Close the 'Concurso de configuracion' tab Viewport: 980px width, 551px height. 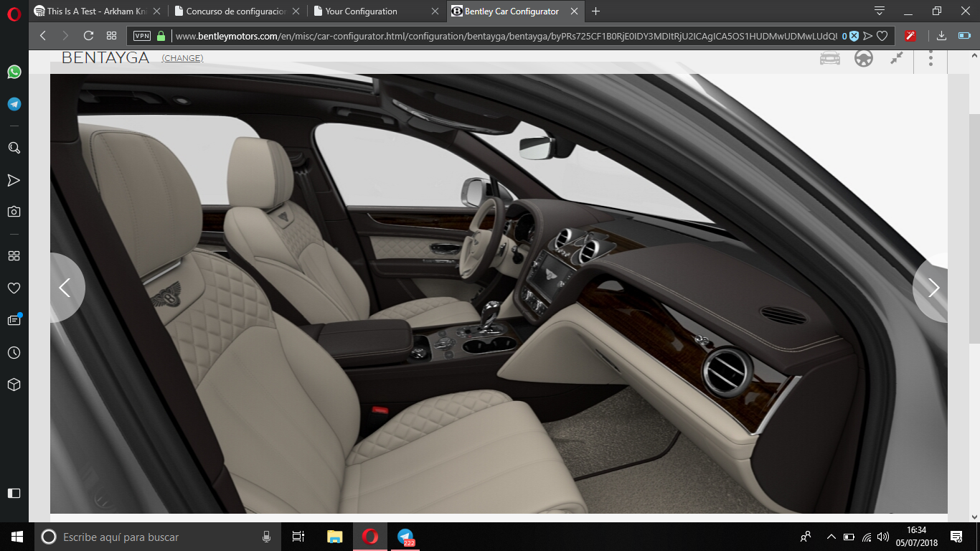click(x=296, y=11)
